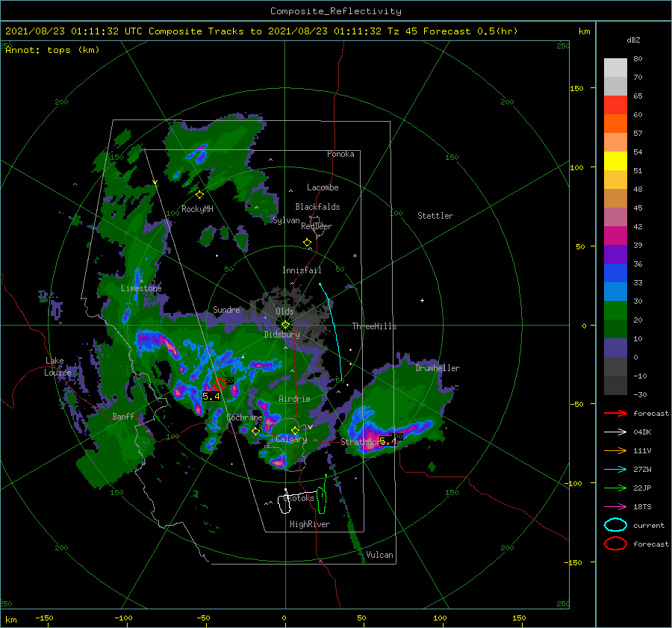Click the yellow diamond marker at Olds radar center
672x628 pixels.
(x=285, y=325)
